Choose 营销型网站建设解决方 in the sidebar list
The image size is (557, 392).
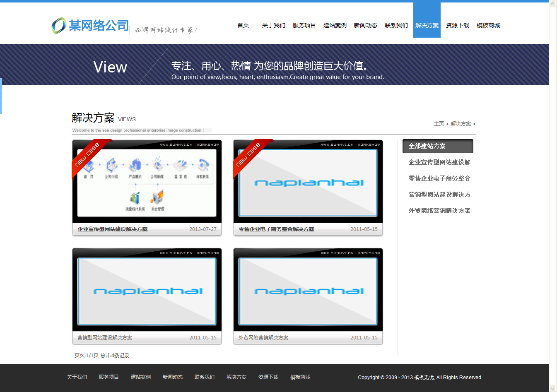439,195
